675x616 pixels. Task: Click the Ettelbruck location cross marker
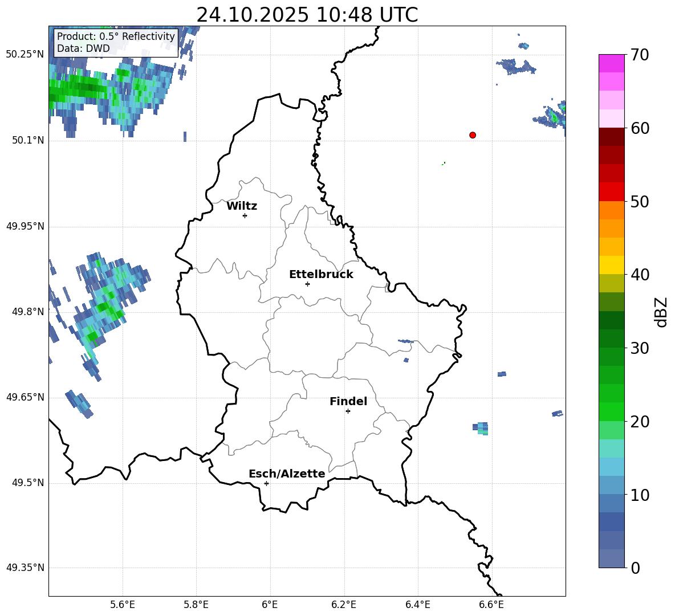307,284
